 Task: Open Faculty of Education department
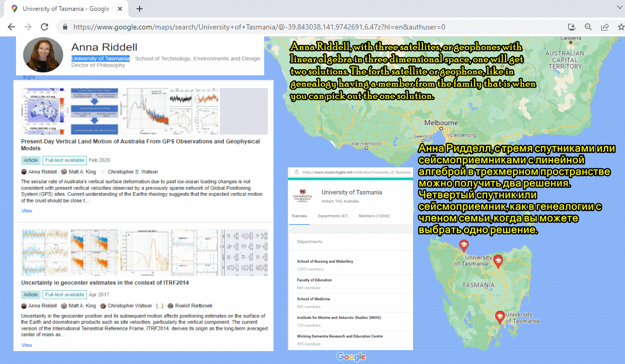point(314,280)
